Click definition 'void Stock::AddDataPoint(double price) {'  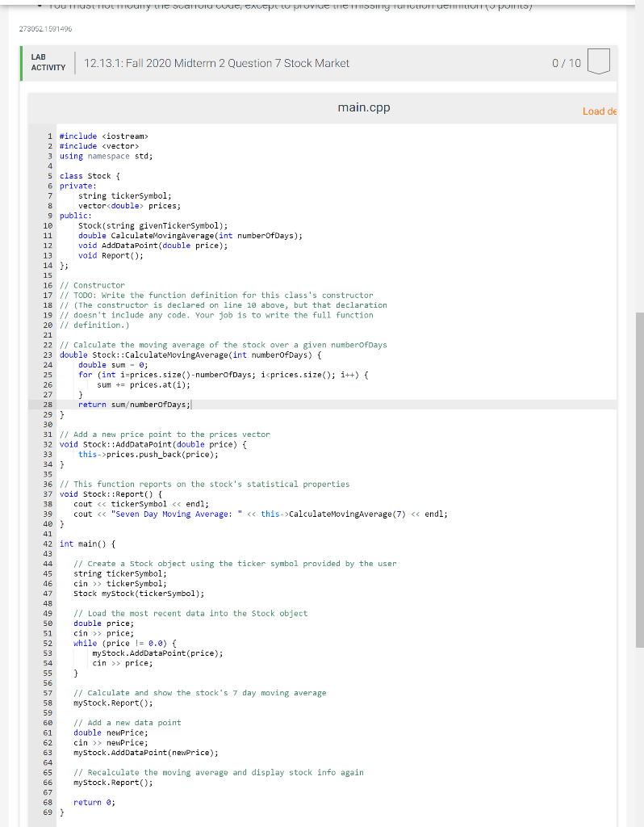click(x=153, y=445)
